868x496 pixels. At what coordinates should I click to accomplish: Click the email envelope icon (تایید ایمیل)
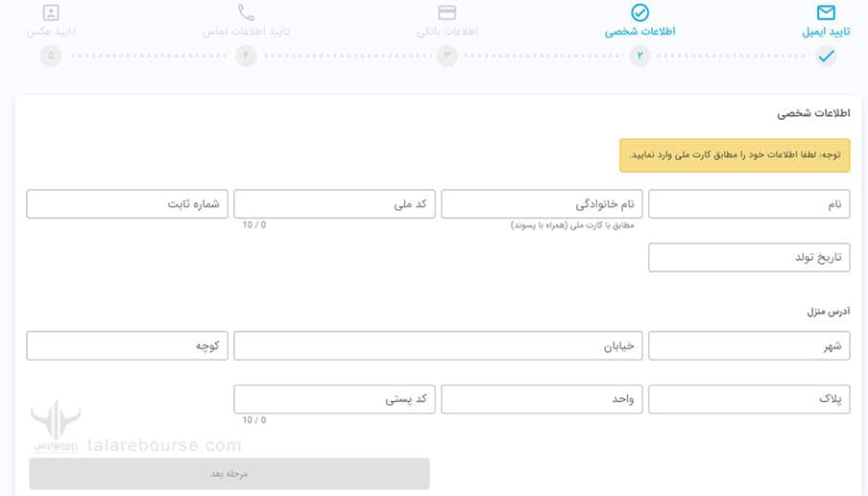point(826,12)
